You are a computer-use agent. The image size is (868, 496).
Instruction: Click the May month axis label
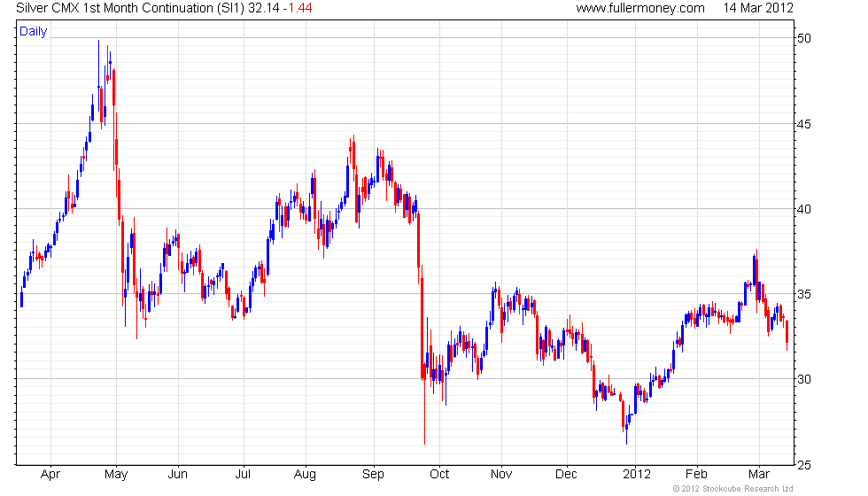point(116,475)
